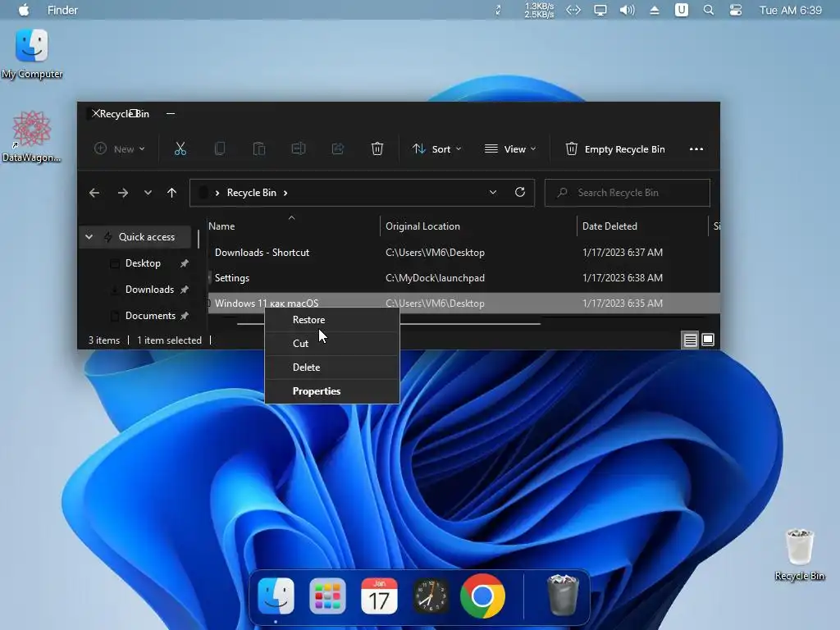Choose Properties from context menu
Screen dimensions: 840x630
tap(332, 391)
